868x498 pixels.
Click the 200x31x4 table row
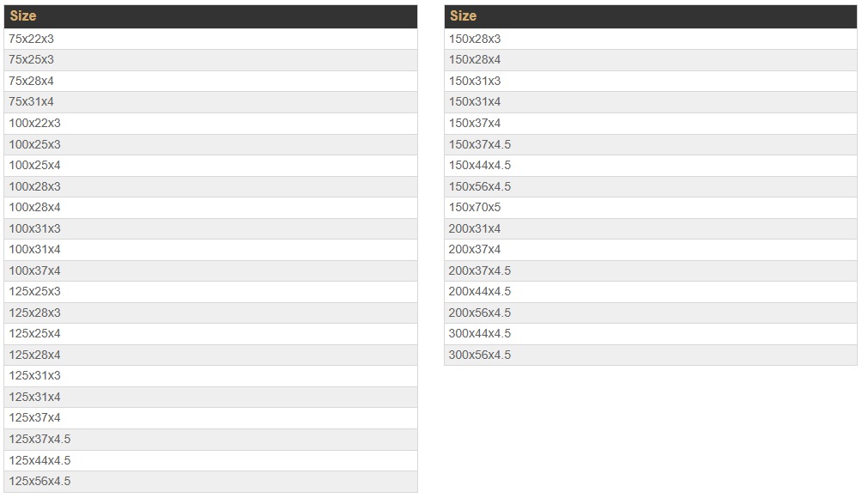(475, 228)
